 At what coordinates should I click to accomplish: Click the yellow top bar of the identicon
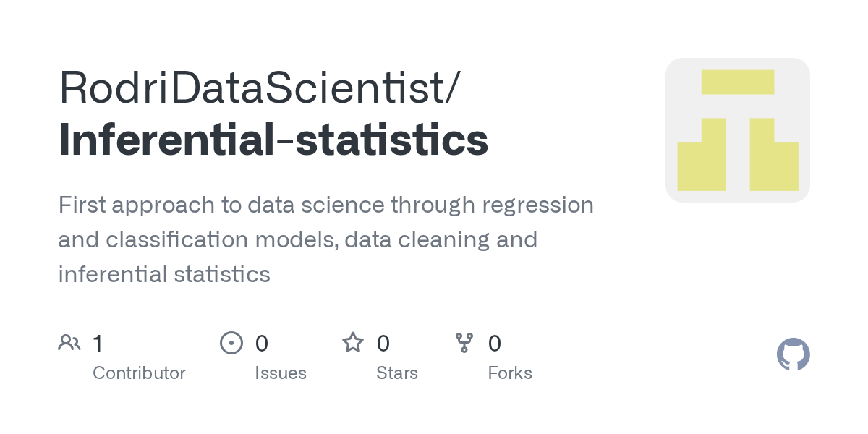pyautogui.click(x=738, y=82)
